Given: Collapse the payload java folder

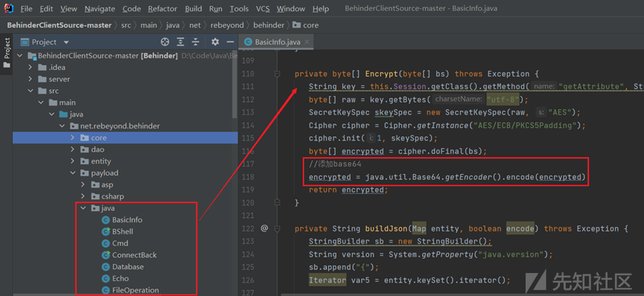Looking at the screenshot, I should coord(83,208).
